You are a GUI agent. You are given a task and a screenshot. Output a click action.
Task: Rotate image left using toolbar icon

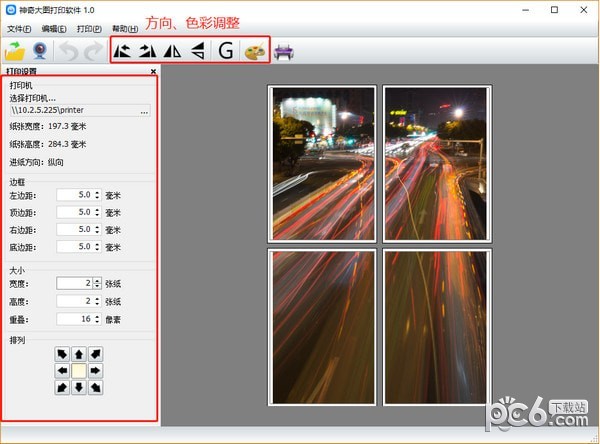coord(123,51)
